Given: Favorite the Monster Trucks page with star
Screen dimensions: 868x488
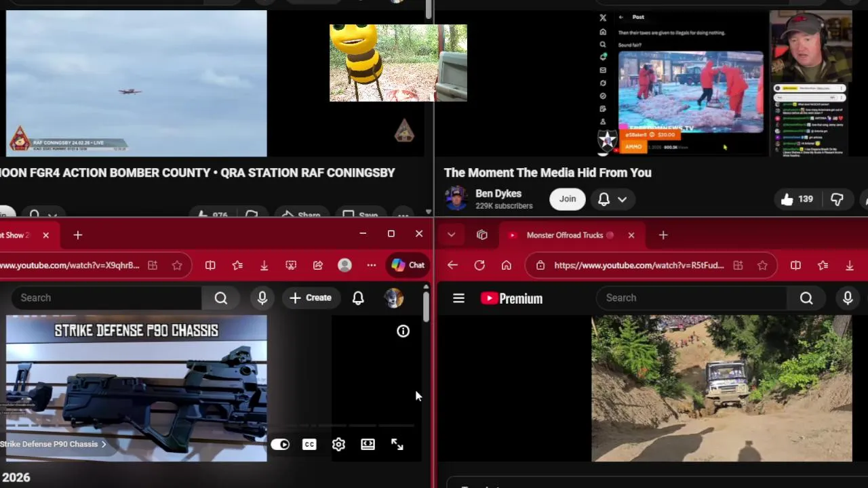Looking at the screenshot, I should 762,265.
